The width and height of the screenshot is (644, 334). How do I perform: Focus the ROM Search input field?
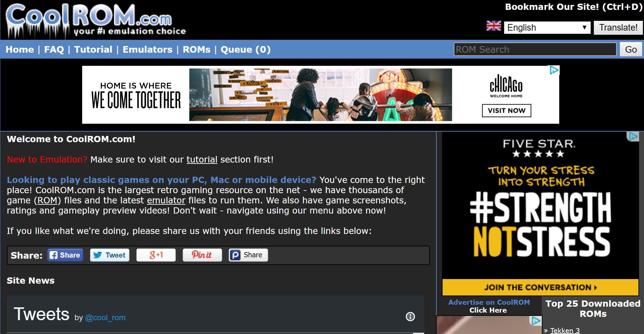[535, 49]
